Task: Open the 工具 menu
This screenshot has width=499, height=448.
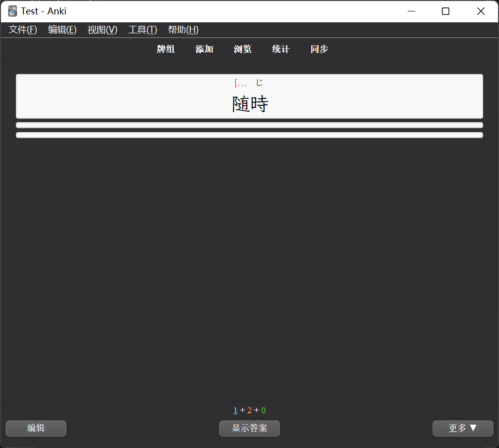Action: pos(143,30)
